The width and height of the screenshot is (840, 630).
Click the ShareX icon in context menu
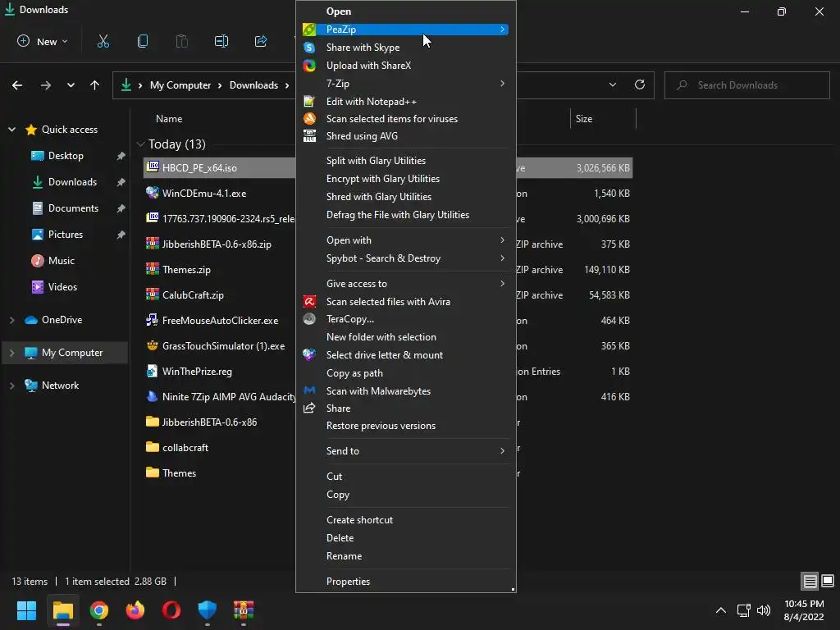(309, 66)
